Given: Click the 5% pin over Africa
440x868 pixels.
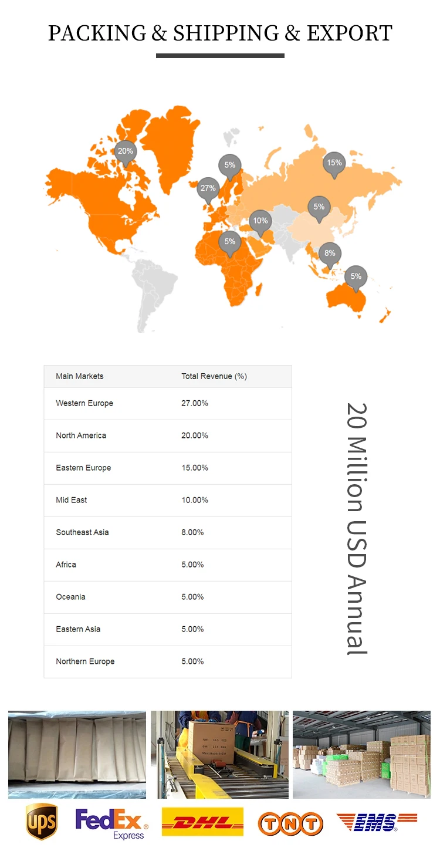Looking at the screenshot, I should tap(229, 242).
